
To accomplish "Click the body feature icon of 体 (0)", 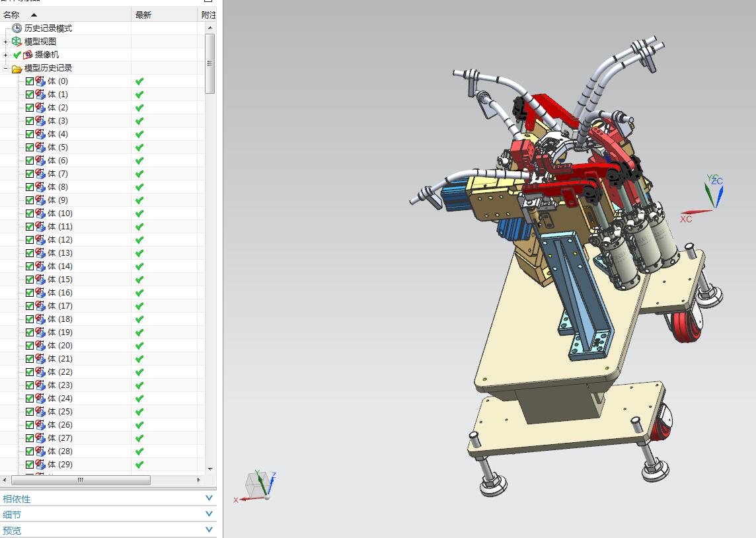I will [40, 81].
